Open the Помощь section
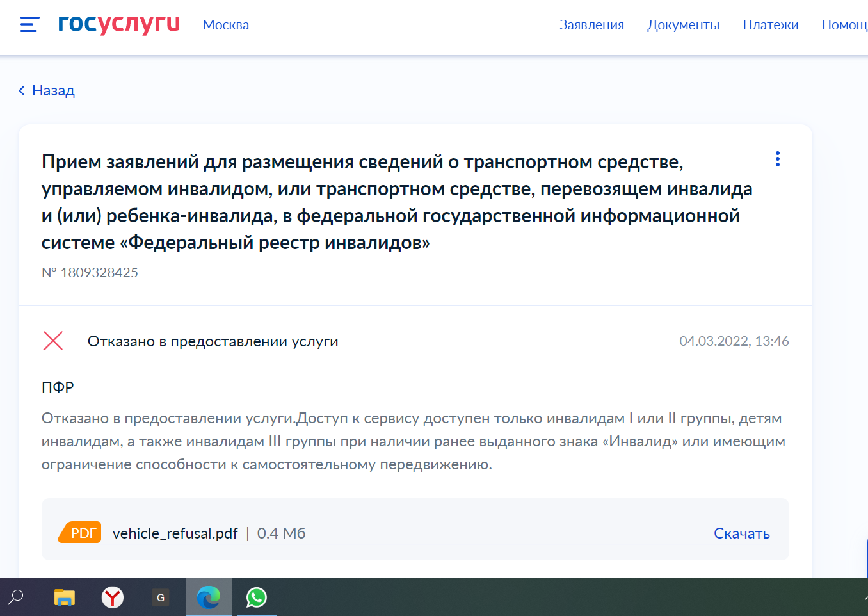This screenshot has width=868, height=616. [x=845, y=25]
